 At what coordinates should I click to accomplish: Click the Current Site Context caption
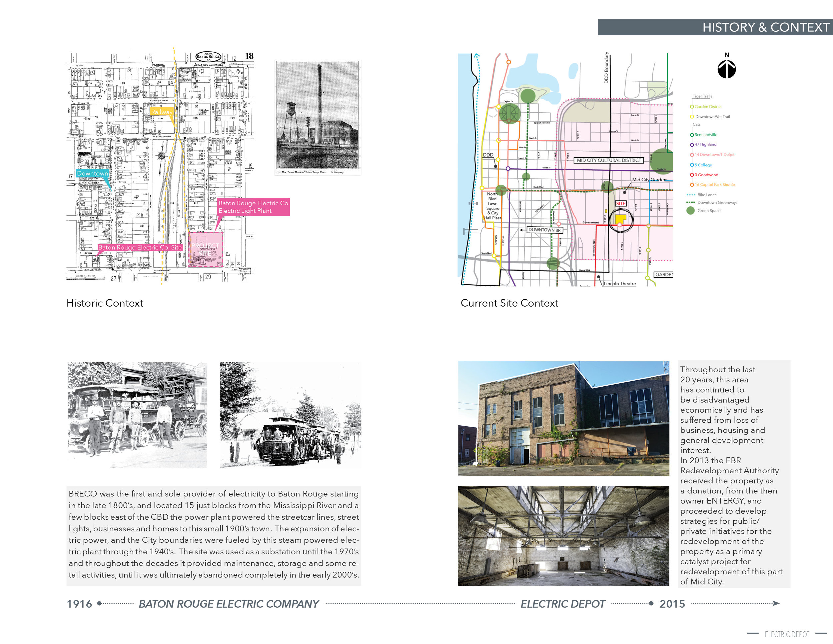509,303
